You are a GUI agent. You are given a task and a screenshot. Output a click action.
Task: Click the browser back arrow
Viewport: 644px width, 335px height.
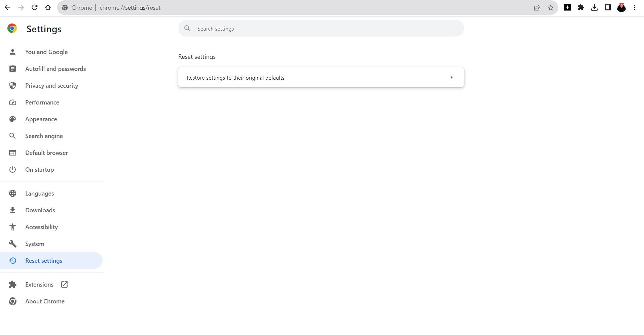click(x=7, y=7)
